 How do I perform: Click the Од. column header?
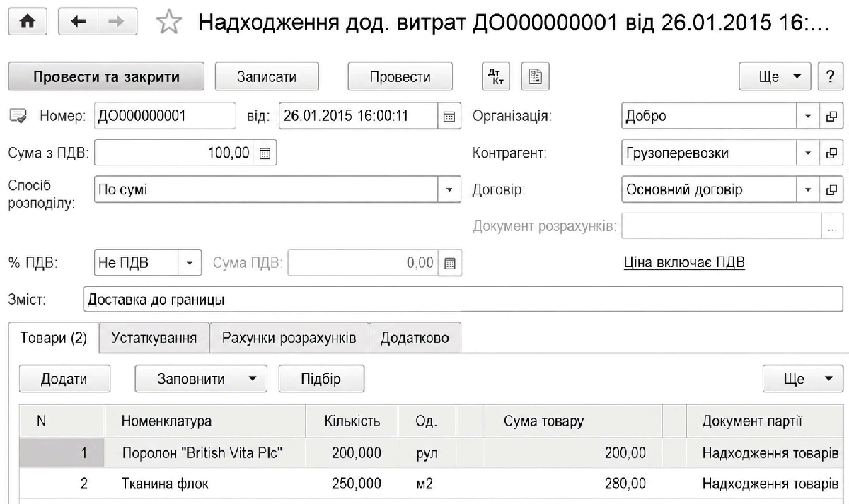(428, 422)
